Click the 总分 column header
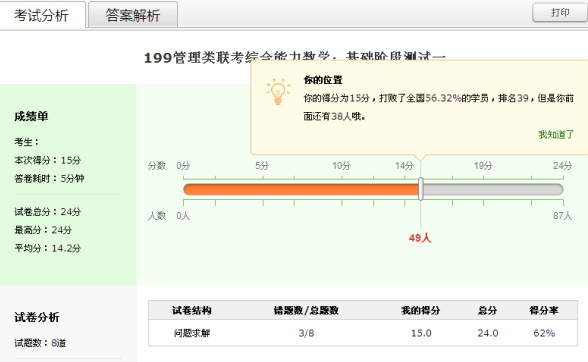The height and width of the screenshot is (362, 588). point(488,310)
